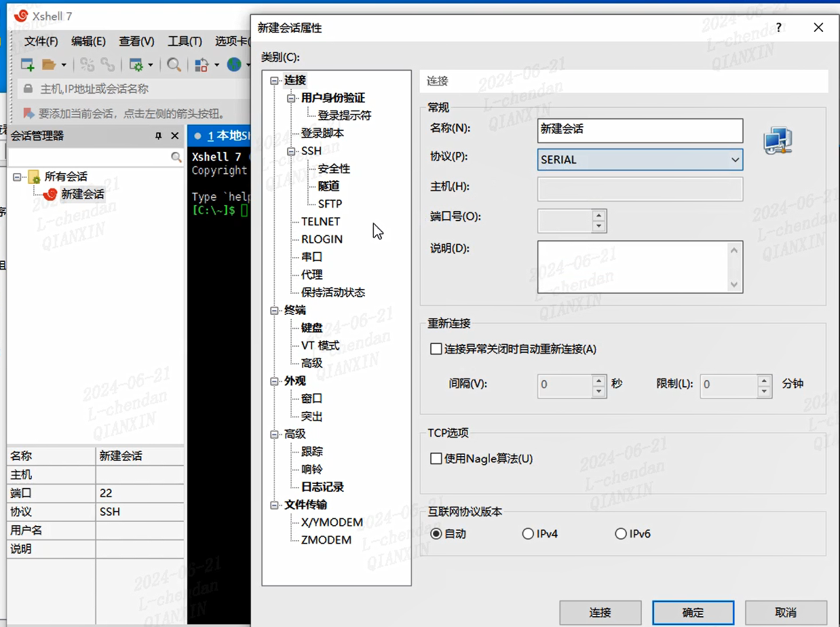Viewport: 840px width, 627px height.
Task: Collapse the 连接 tree node expander
Action: tap(275, 81)
